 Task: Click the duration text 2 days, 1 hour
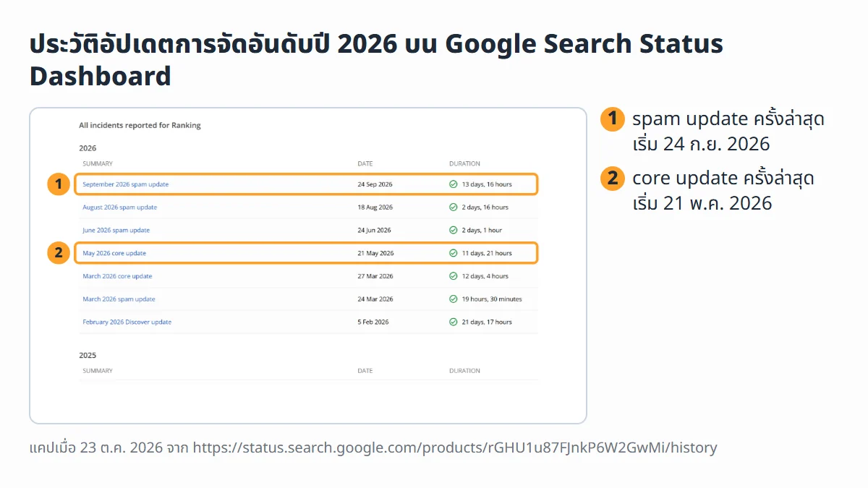482,231
